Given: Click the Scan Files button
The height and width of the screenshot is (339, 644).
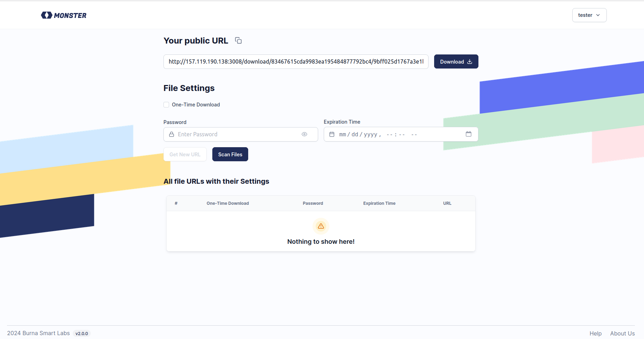Looking at the screenshot, I should (x=230, y=155).
